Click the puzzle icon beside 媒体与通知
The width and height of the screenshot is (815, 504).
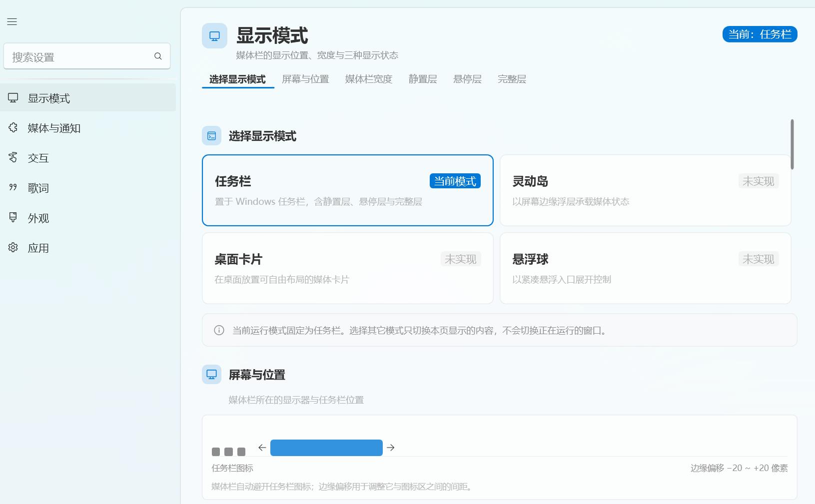point(13,128)
